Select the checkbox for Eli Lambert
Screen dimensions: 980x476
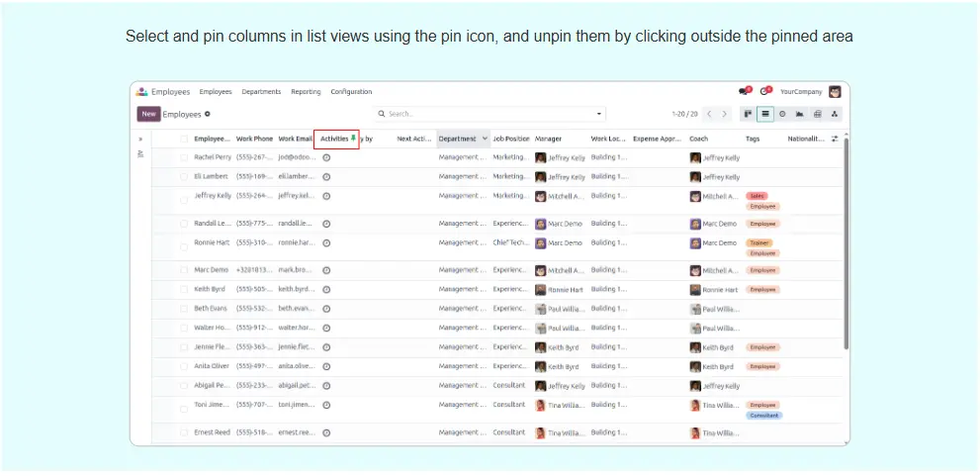184,177
